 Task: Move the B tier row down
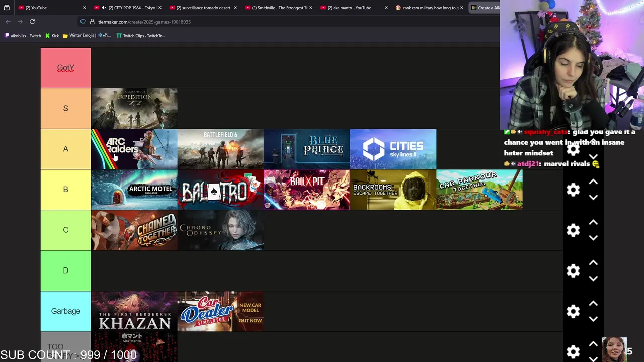click(593, 197)
